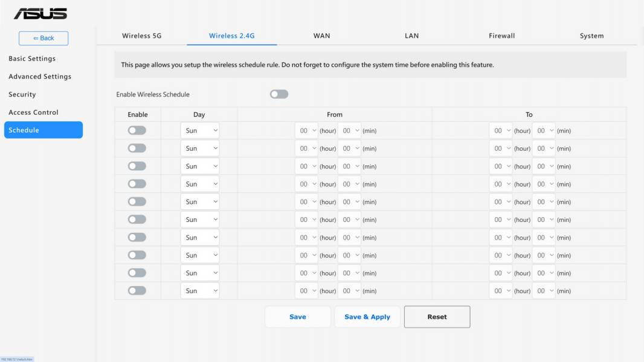Select the System tab
The image size is (644, 362).
(x=592, y=36)
